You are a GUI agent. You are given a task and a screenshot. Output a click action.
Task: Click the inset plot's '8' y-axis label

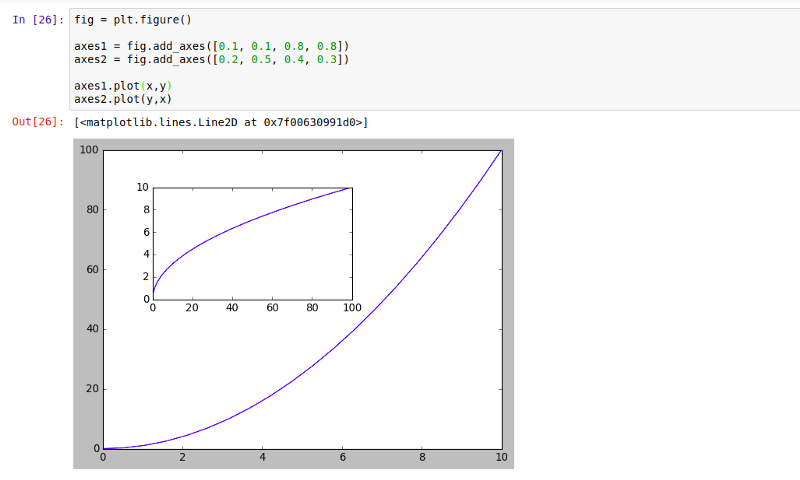pos(146,210)
